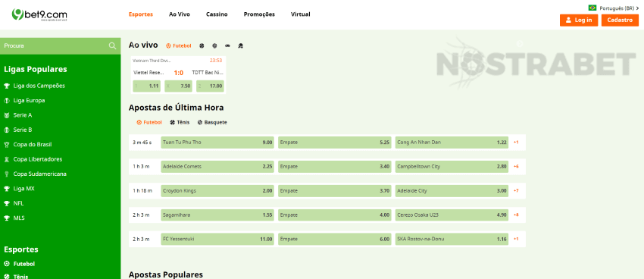The width and height of the screenshot is (644, 279).
Task: Click the live score 1:0
Action: [178, 73]
